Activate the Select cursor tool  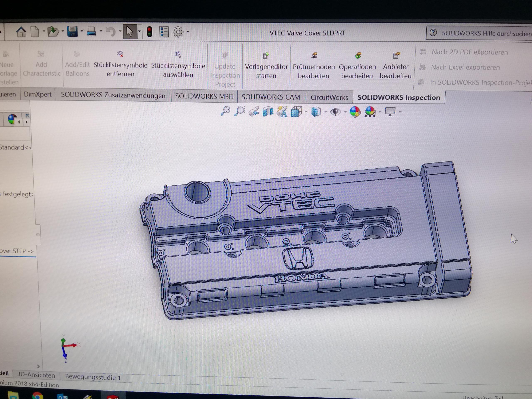[130, 32]
